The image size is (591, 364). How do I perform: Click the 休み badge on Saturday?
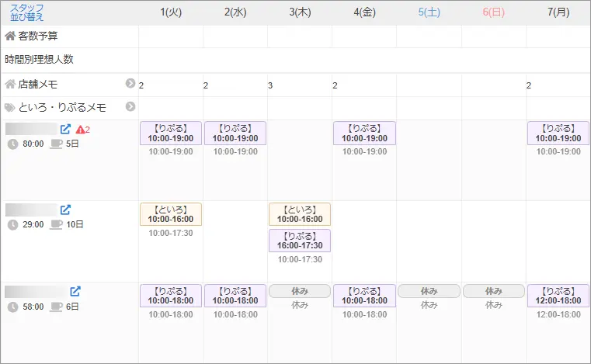click(x=429, y=291)
